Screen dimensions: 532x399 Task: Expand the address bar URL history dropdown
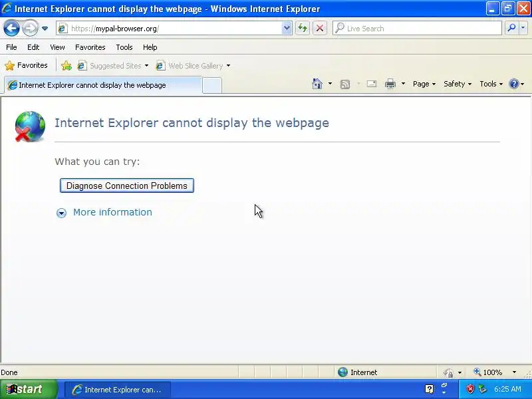pyautogui.click(x=287, y=29)
